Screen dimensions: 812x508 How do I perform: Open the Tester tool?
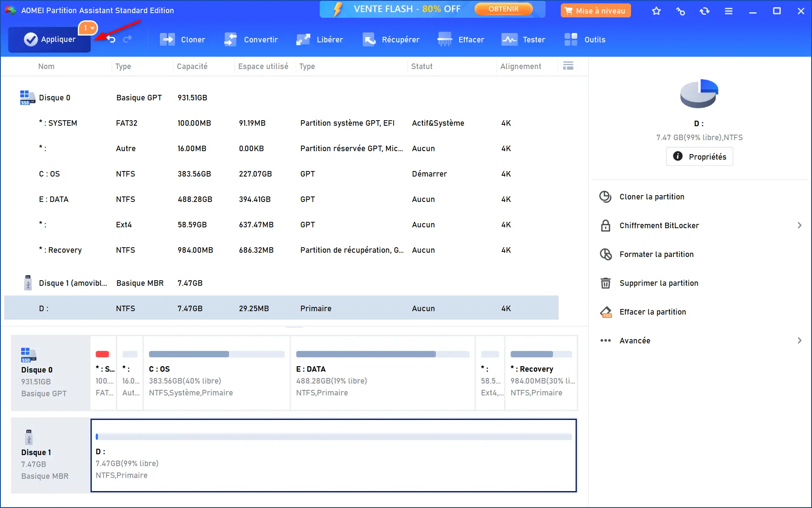[523, 39]
